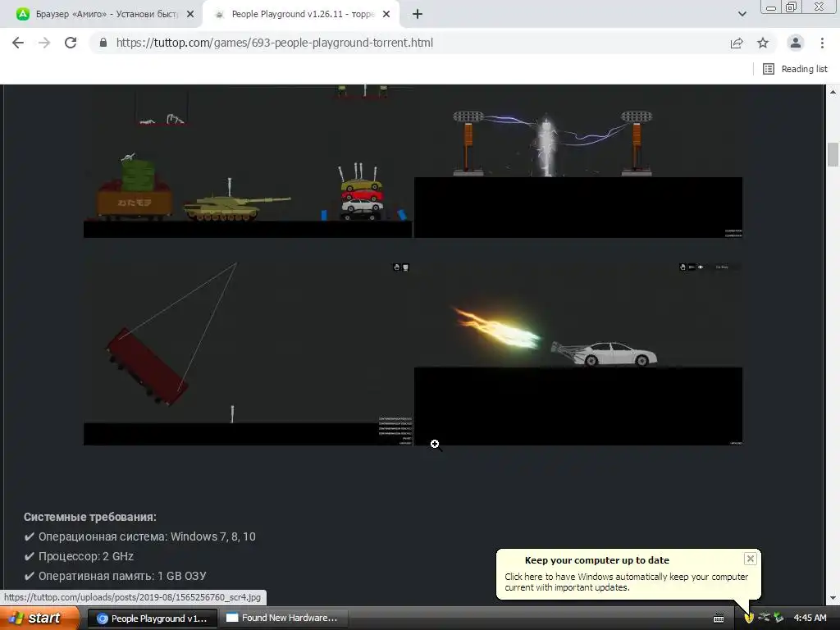The width and height of the screenshot is (840, 630).
Task: Click the Keep your computer up to date balloon
Action: point(628,574)
